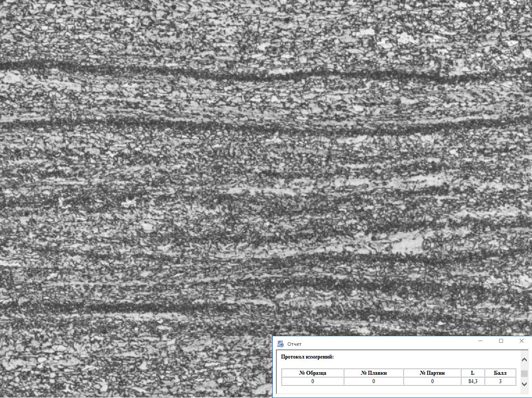Click the Отчет window app icon
This screenshot has width=532, height=398.
point(280,344)
